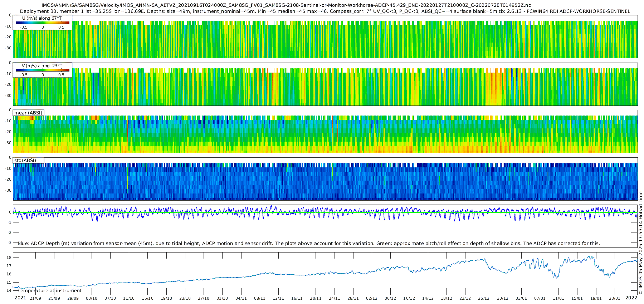
Task: Select the 03/10 date tick label
Action: [x=91, y=298]
